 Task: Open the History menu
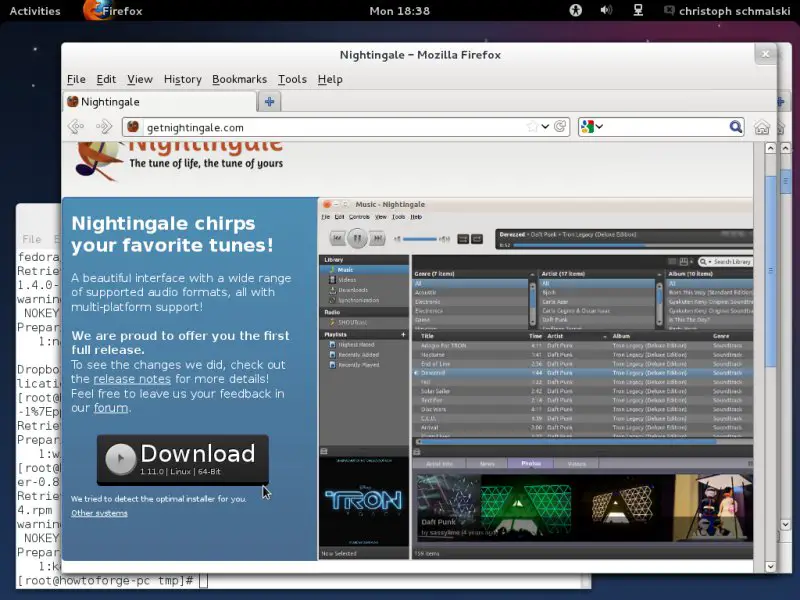coord(183,79)
